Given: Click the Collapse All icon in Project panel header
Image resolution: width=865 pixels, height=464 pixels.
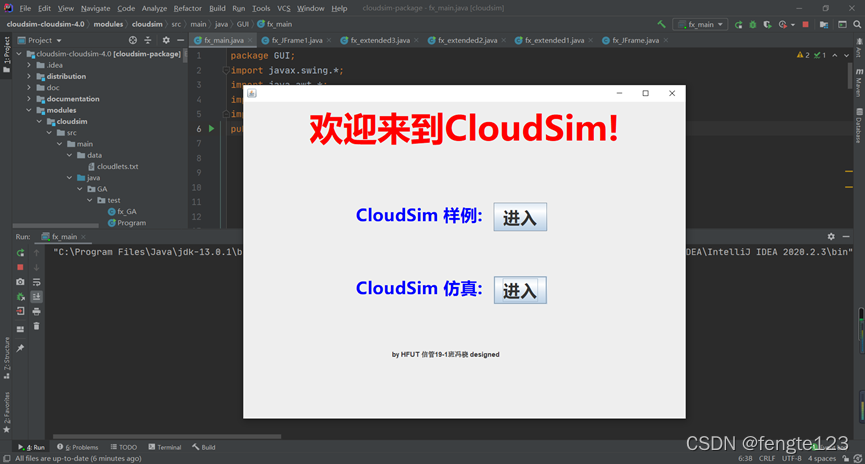Looking at the screenshot, I should pyautogui.click(x=148, y=40).
